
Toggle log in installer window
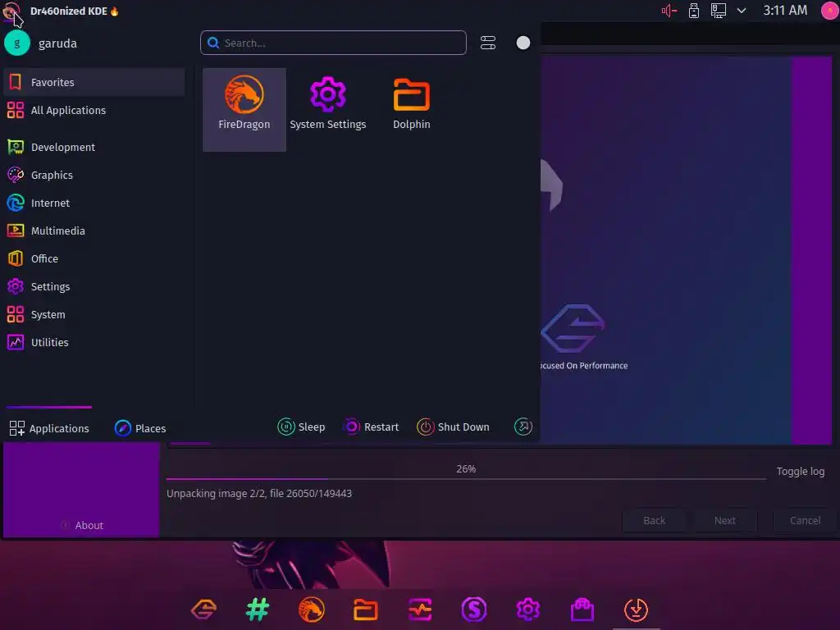click(x=801, y=471)
